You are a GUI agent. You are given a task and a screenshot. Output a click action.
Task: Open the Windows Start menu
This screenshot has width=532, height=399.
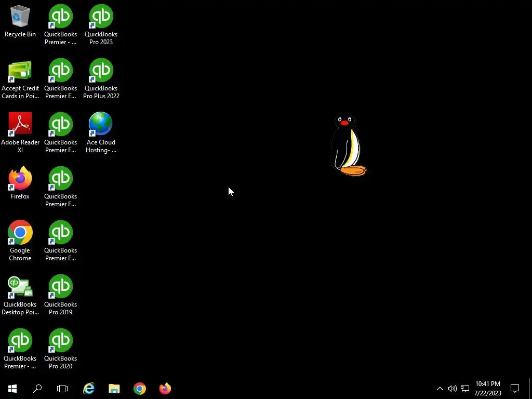(12, 389)
